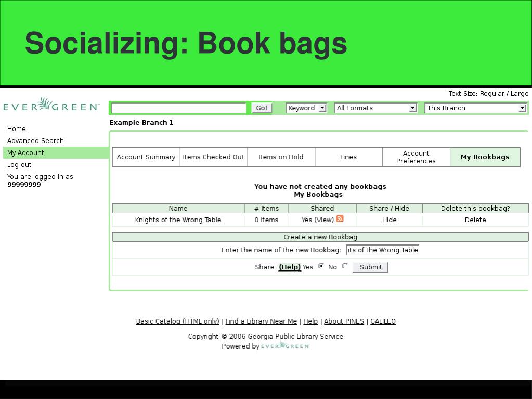Open the GALILEO link
The height and width of the screenshot is (399, 532).
(x=383, y=321)
